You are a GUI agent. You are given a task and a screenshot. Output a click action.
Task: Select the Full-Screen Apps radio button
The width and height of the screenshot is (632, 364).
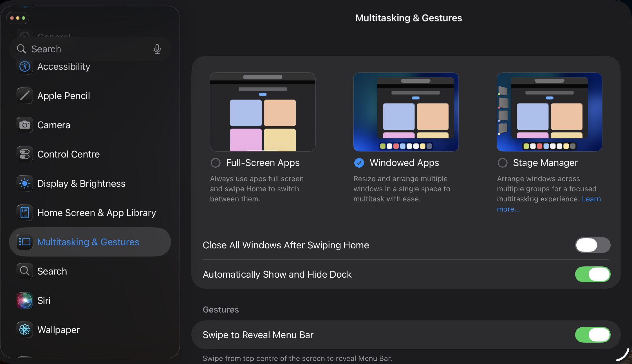coord(216,163)
